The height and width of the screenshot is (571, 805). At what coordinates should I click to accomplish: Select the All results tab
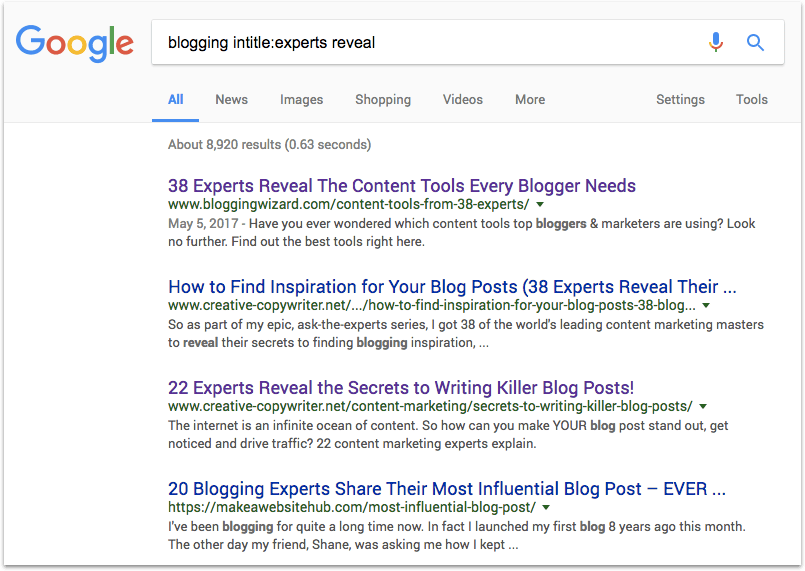[x=176, y=100]
